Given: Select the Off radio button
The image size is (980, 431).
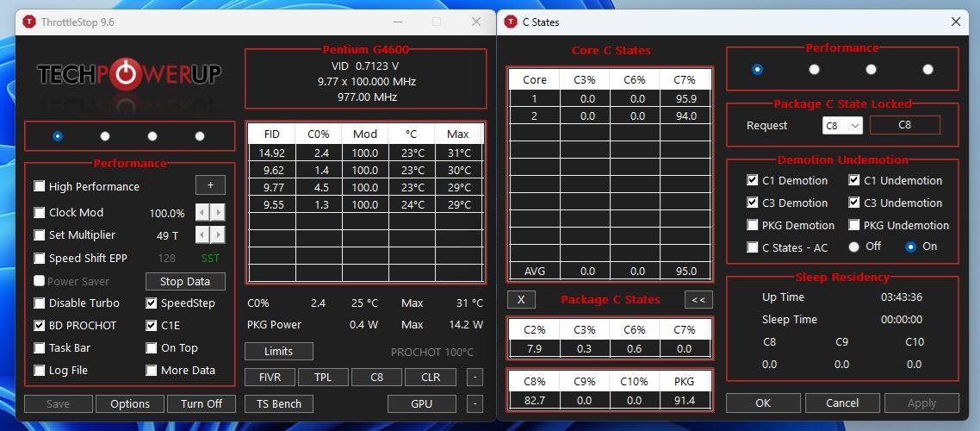Looking at the screenshot, I should click(853, 247).
